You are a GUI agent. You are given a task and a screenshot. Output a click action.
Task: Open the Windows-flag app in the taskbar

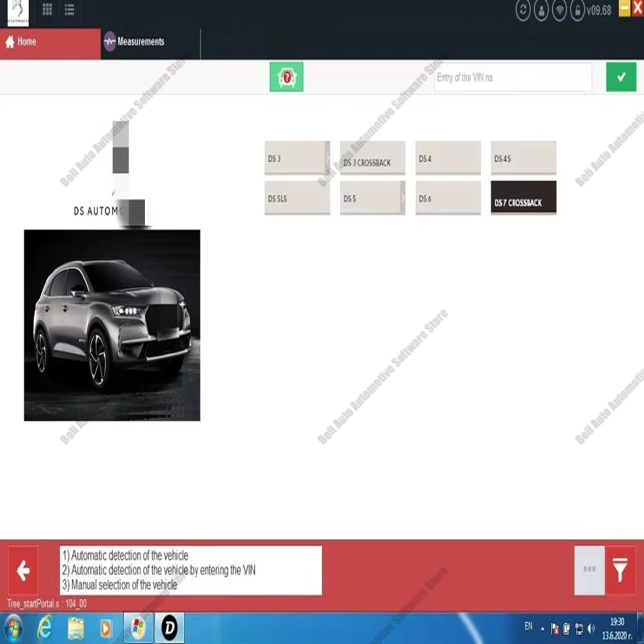(138, 629)
